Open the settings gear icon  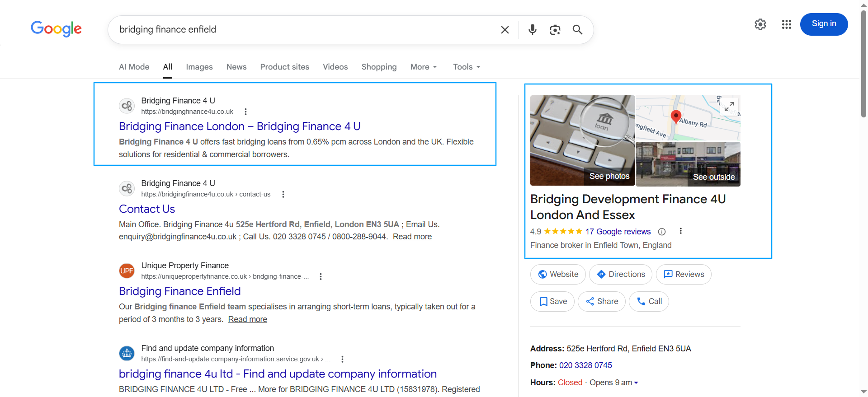(x=760, y=24)
